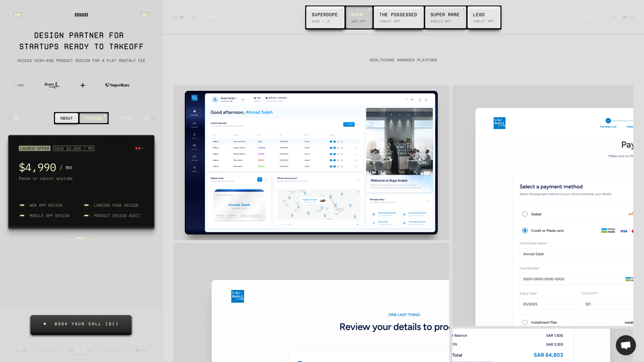Click the Members List completed step checkmark

coord(608,121)
